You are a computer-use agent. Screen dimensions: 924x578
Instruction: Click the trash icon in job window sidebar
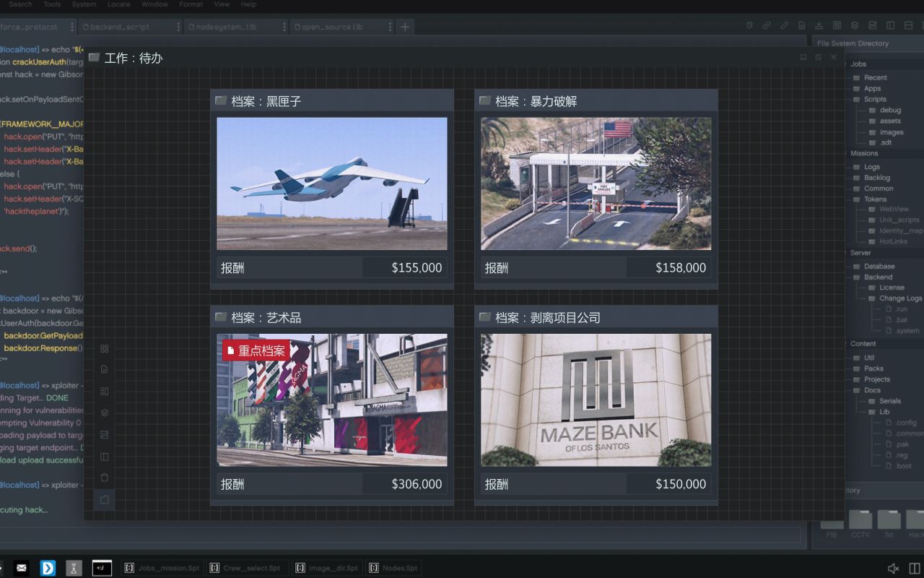tap(105, 478)
